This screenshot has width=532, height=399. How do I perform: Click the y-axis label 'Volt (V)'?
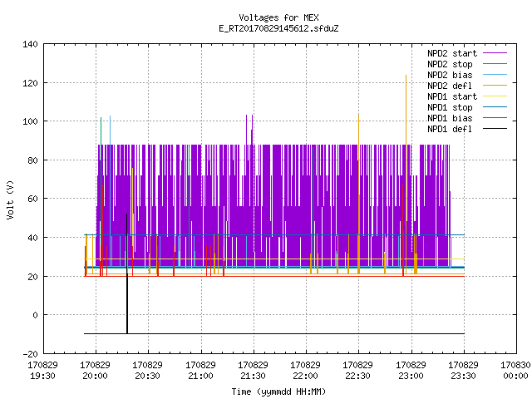click(10, 199)
